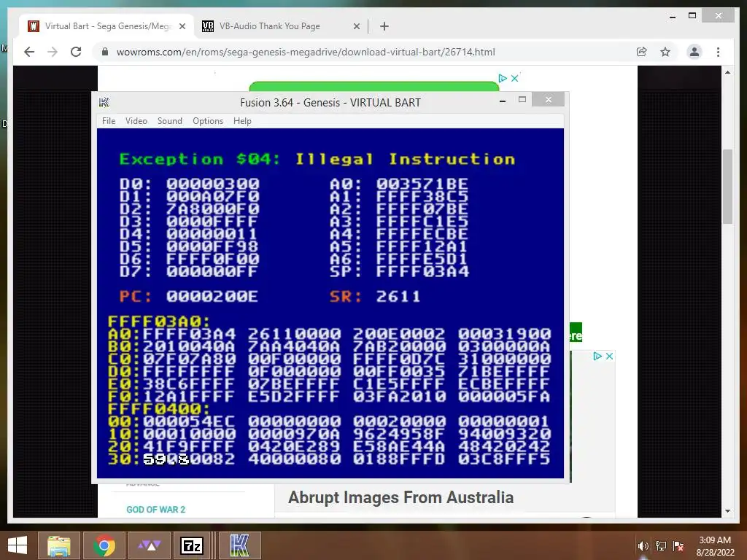Open the network status tray icon
Viewport: 747px width, 560px height.
pos(661,546)
